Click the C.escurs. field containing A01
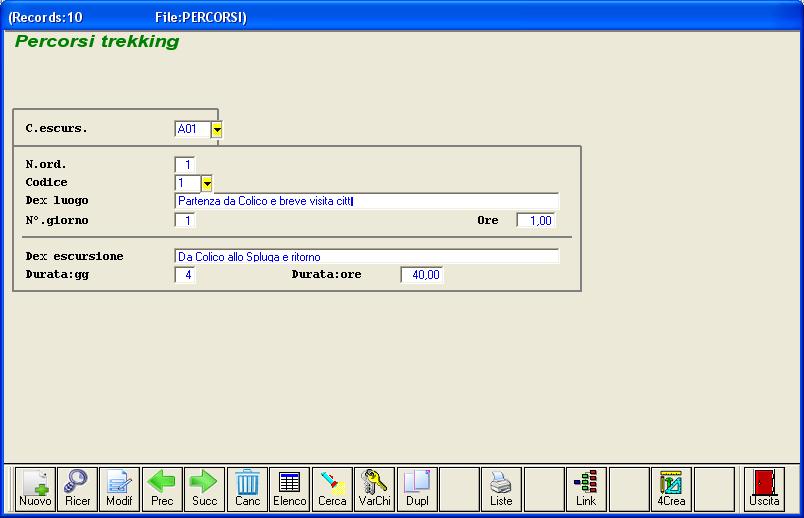The width and height of the screenshot is (804, 518). click(x=193, y=129)
